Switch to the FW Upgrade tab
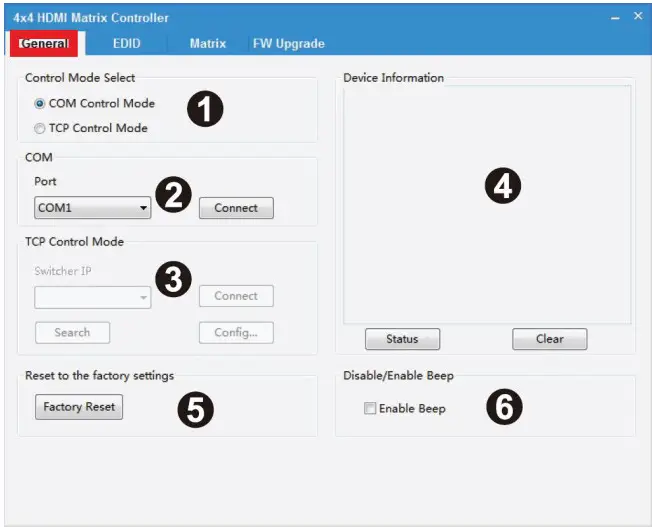The width and height of the screenshot is (652, 527). tap(289, 43)
